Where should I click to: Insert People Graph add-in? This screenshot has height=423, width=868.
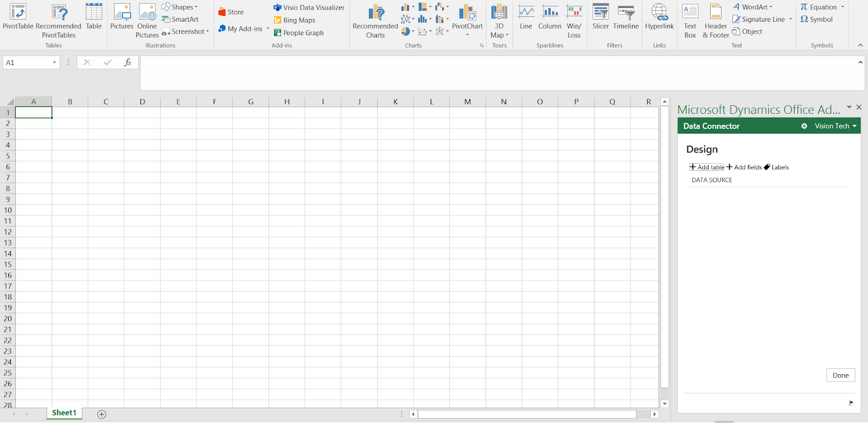click(299, 33)
